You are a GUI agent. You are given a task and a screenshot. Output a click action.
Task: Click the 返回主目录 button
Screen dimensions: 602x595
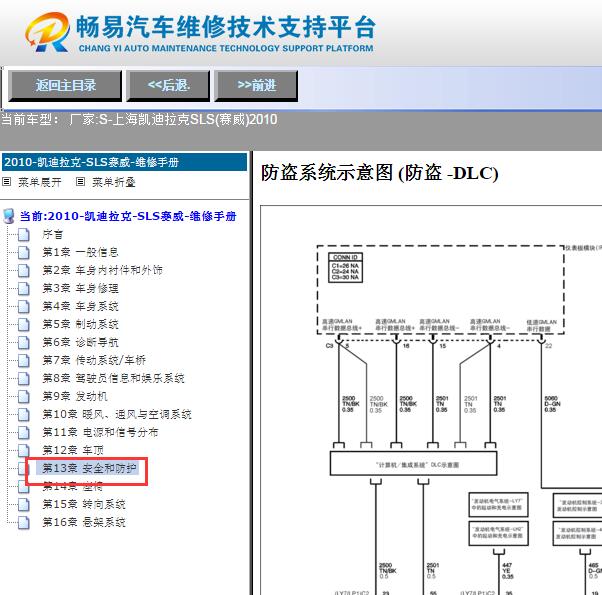(65, 86)
